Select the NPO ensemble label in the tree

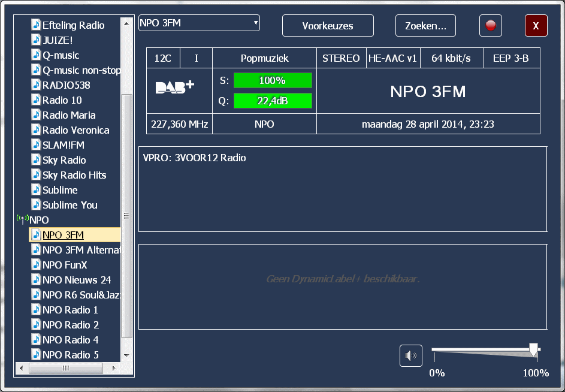[x=39, y=220]
